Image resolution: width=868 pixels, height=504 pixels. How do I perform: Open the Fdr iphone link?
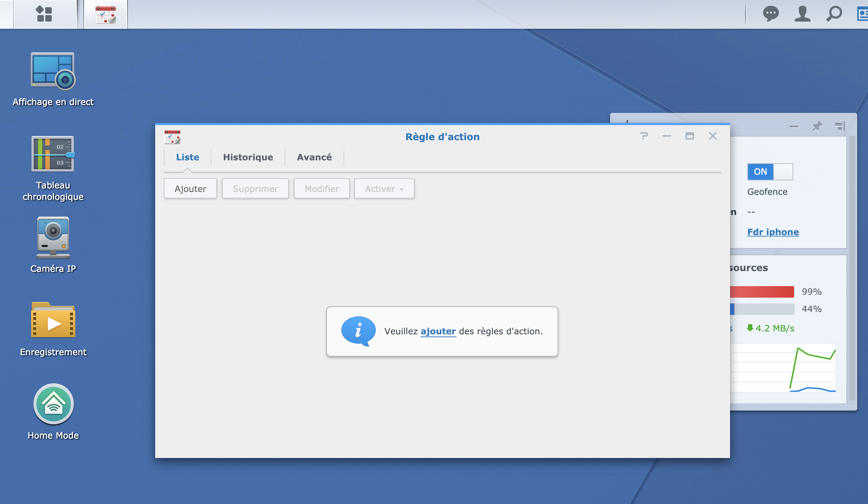(x=773, y=232)
